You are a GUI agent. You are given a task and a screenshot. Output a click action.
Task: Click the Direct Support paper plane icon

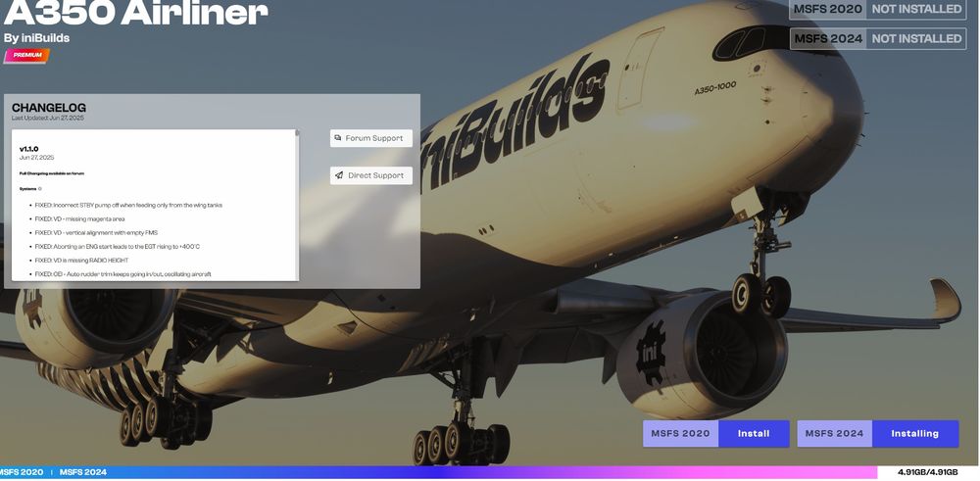point(339,175)
